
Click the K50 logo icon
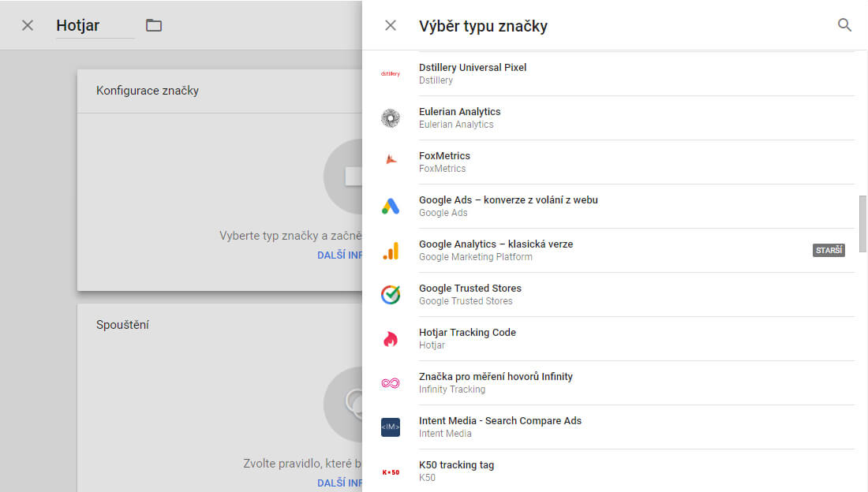pyautogui.click(x=391, y=472)
